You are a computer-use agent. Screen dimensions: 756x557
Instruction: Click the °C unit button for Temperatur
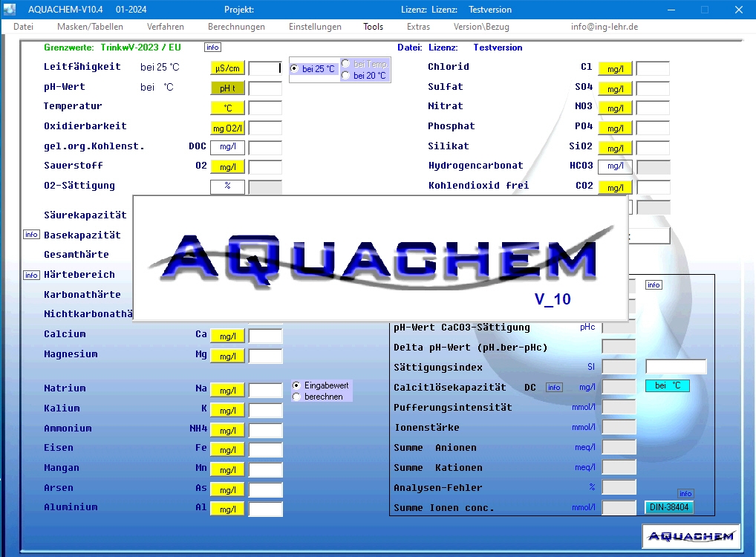[x=227, y=108]
